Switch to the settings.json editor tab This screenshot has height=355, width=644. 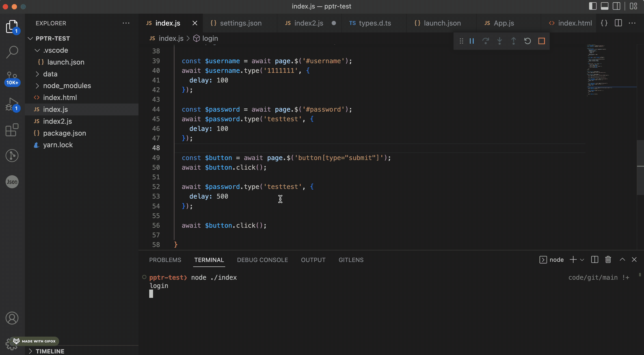(x=240, y=23)
